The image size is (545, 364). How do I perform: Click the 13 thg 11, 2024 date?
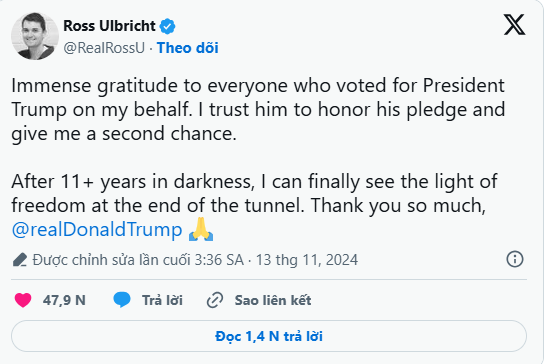point(307,260)
